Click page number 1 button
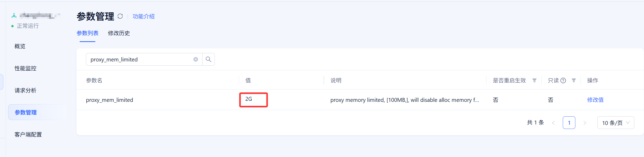Image resolution: width=644 pixels, height=157 pixels. [x=569, y=123]
